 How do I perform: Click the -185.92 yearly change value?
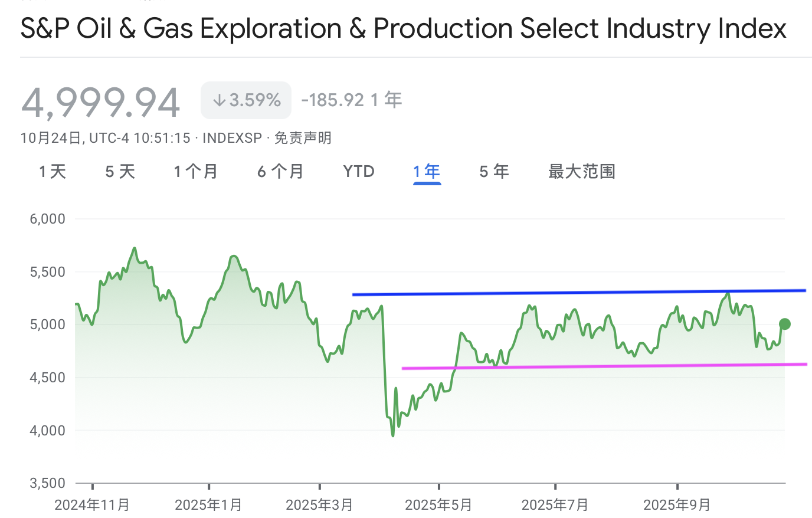[333, 100]
